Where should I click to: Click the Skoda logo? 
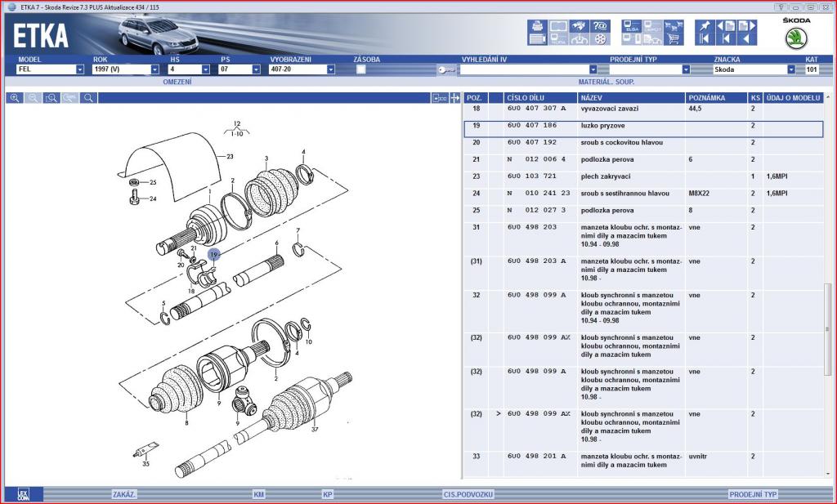[796, 38]
